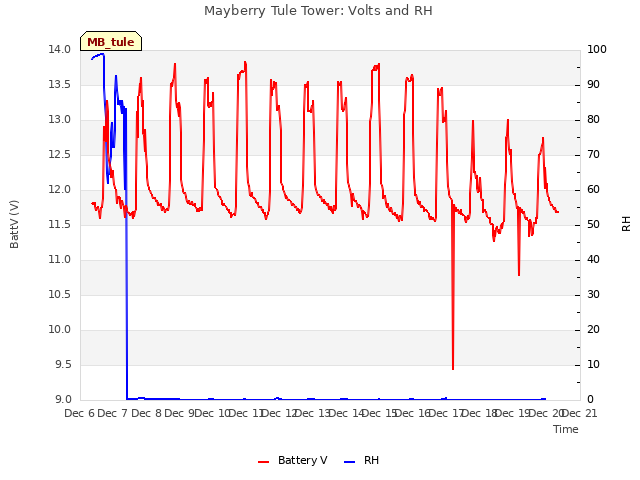Click the 70 right axis tick label

point(593,155)
